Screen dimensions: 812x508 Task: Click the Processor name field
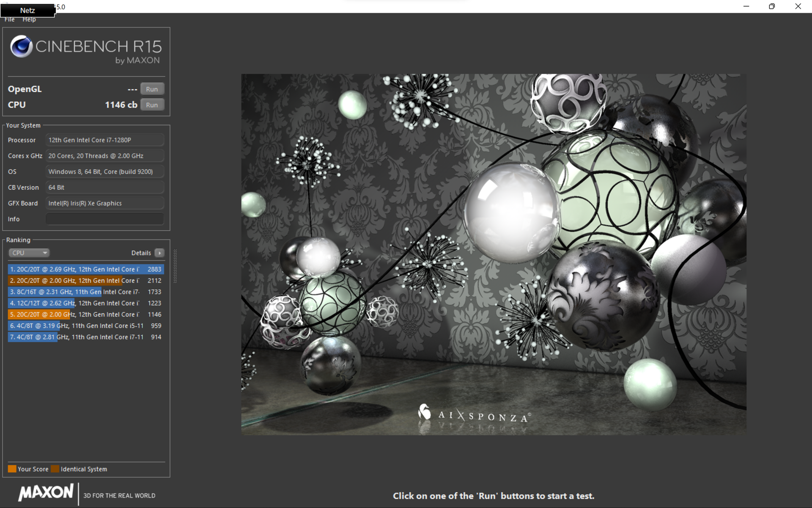tap(104, 140)
